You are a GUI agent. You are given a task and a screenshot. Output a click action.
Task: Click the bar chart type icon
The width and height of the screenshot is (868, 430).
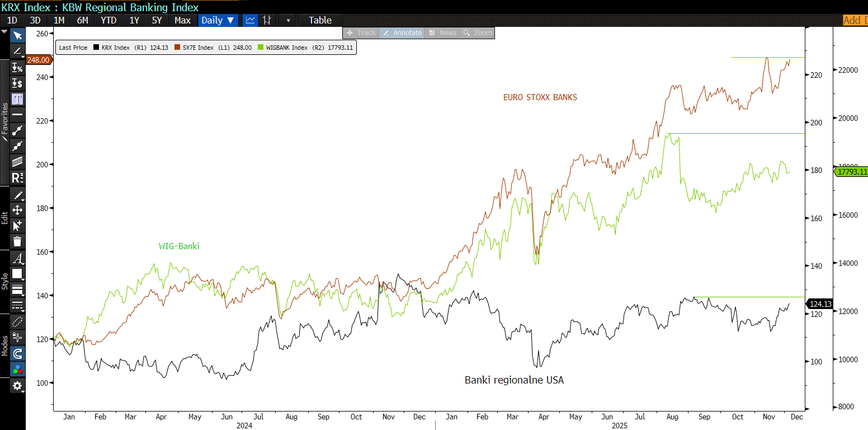tap(267, 20)
